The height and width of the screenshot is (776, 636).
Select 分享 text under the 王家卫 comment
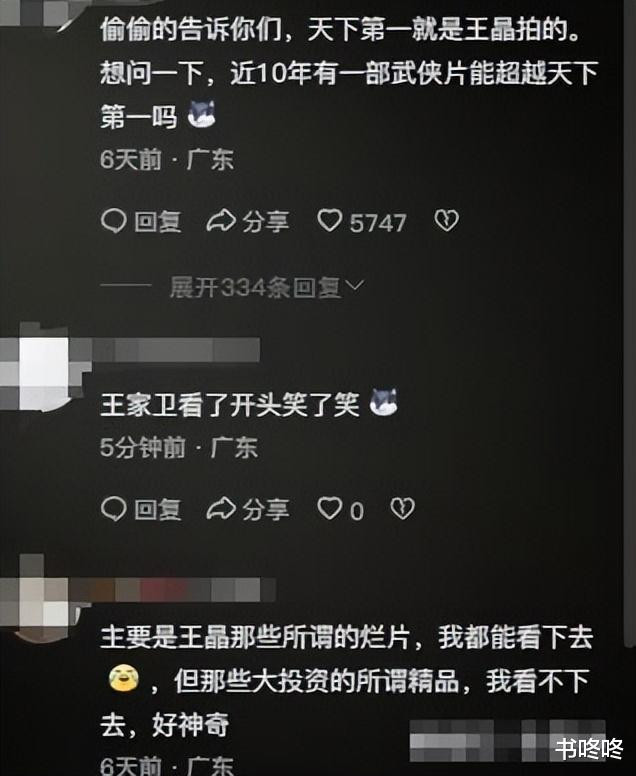click(x=266, y=509)
